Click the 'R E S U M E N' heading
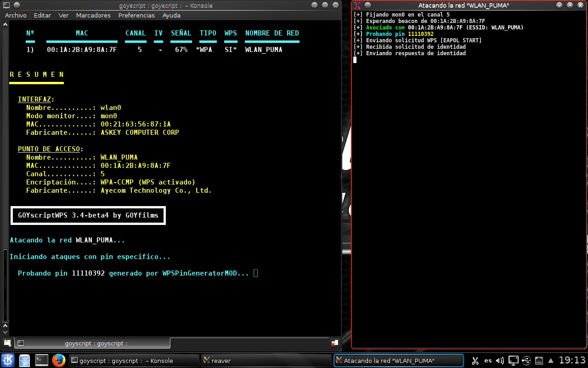 click(37, 75)
